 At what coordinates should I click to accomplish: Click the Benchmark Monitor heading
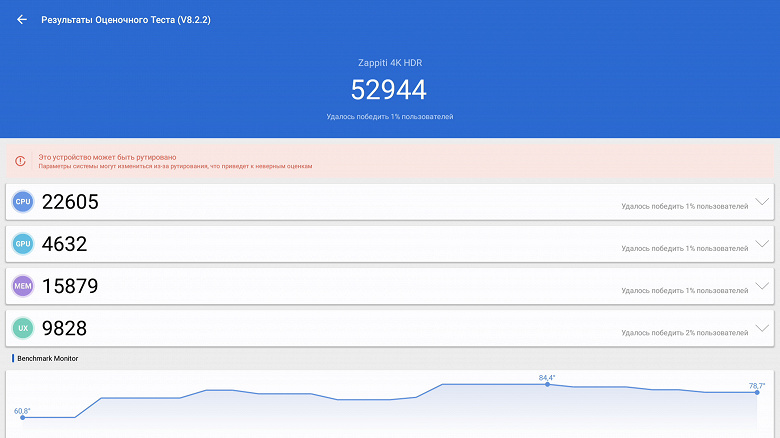coord(47,358)
